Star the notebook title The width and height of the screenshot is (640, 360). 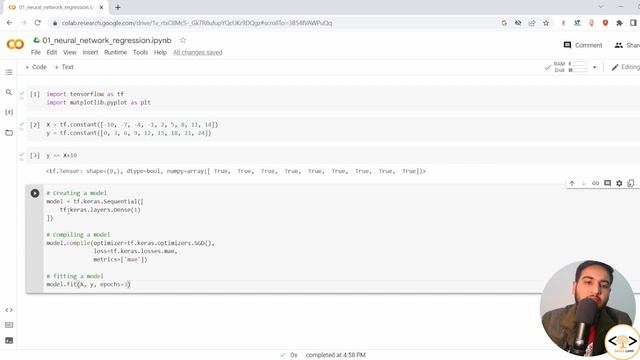(183, 40)
